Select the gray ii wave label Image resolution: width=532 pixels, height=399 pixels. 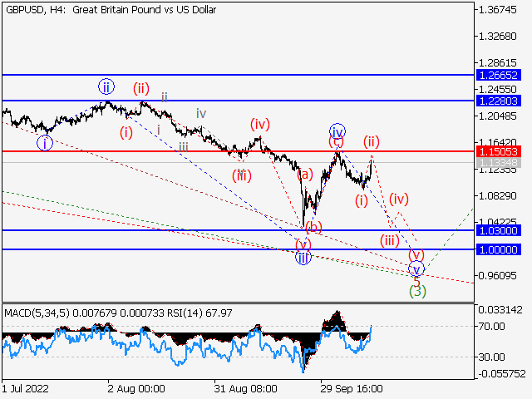(165, 97)
